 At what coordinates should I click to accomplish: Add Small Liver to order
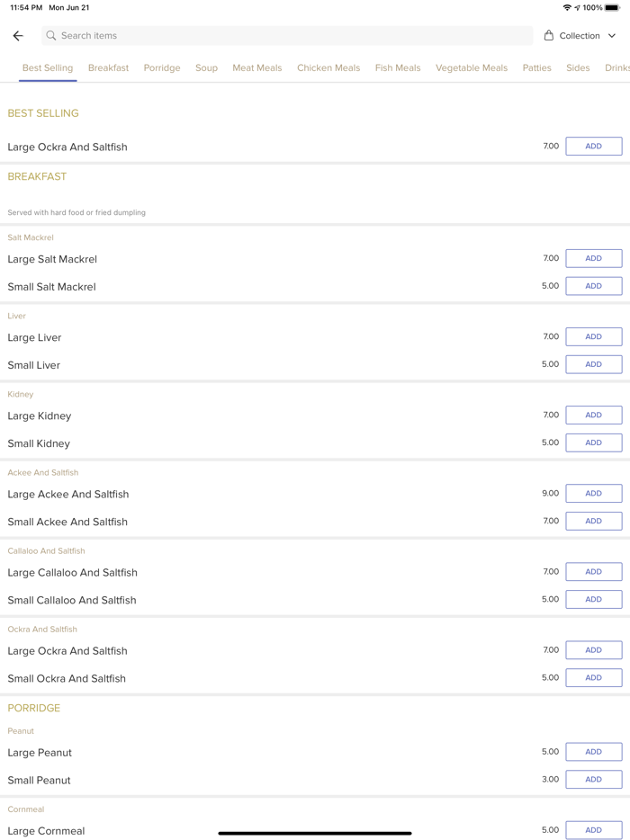click(x=593, y=364)
